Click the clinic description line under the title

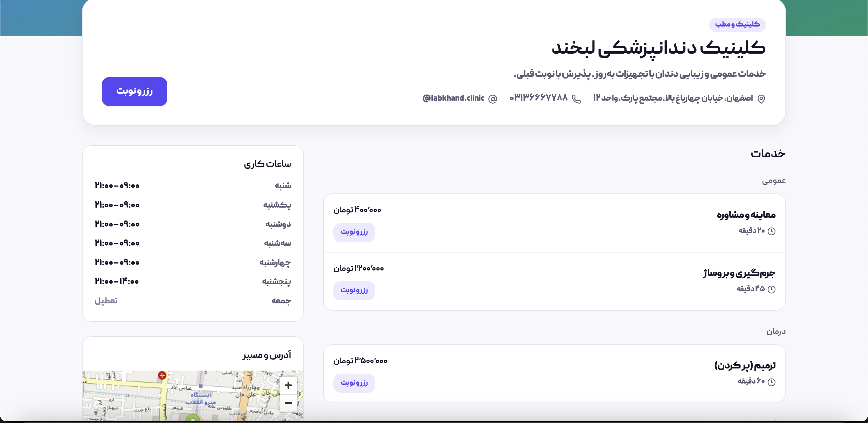point(640,74)
